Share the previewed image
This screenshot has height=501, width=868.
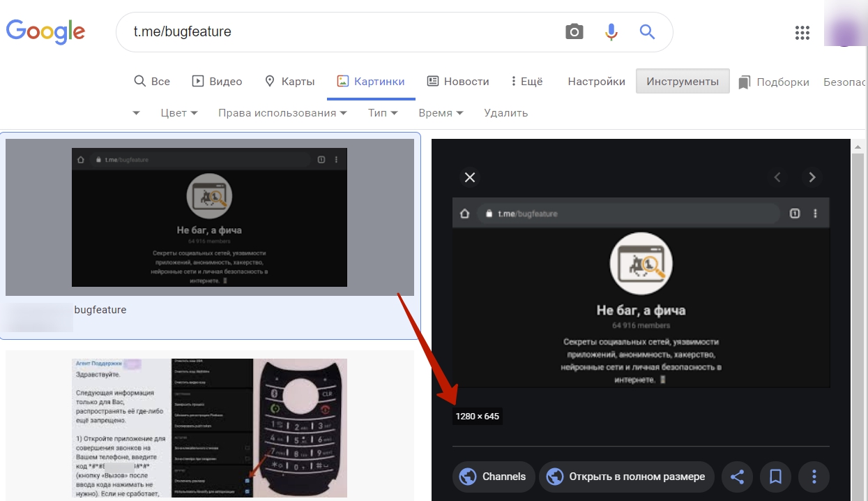click(738, 477)
